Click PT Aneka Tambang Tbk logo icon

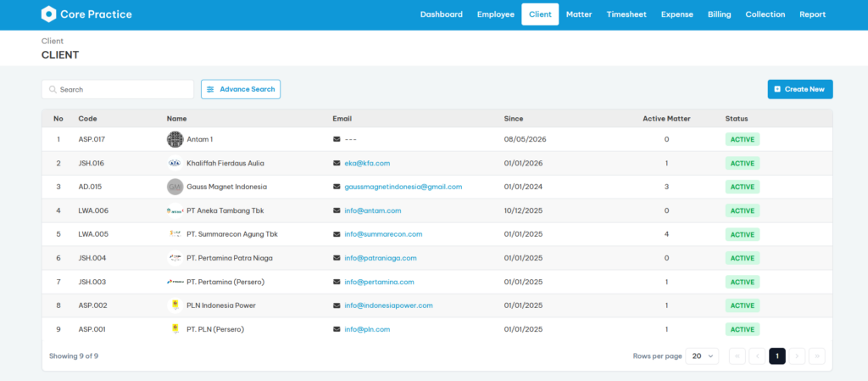point(175,211)
